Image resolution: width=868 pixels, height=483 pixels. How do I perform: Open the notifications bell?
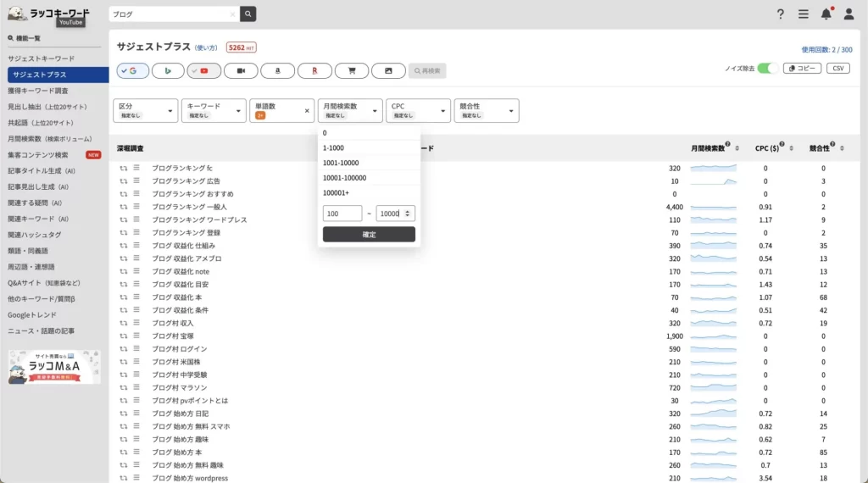pyautogui.click(x=826, y=14)
